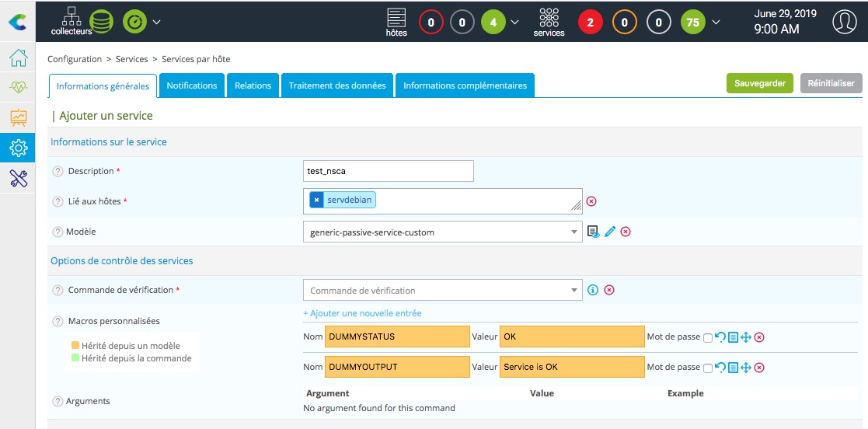Delete the DUMMYOUTPUT macro row
868x429 pixels.
click(x=759, y=368)
